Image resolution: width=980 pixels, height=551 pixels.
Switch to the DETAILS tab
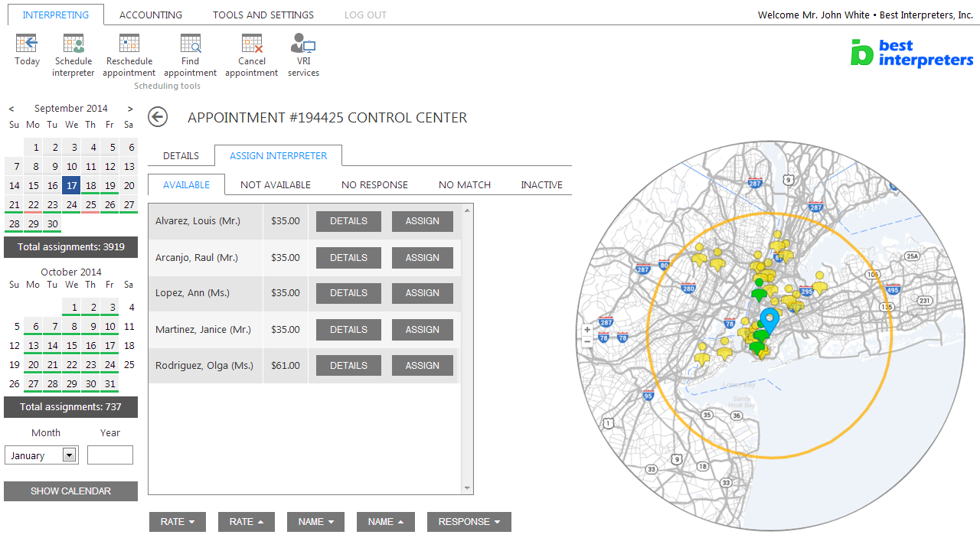(181, 155)
